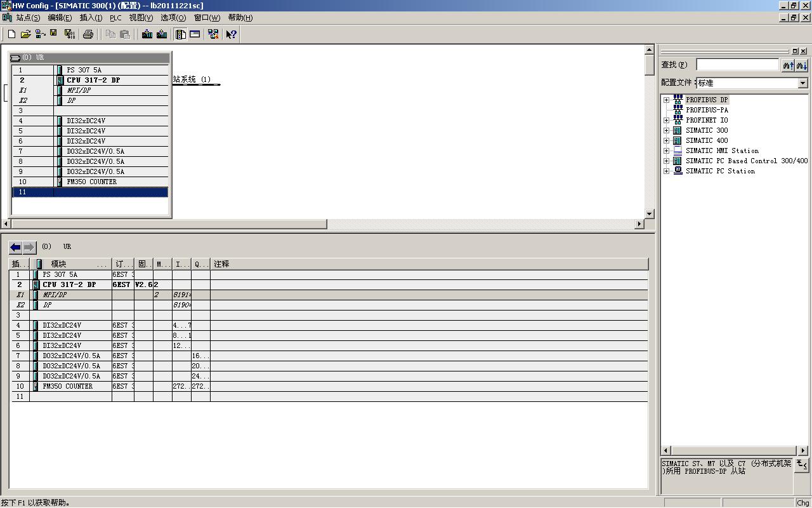Open the 帮助(H) menu
The width and height of the screenshot is (812, 508).
click(240, 18)
